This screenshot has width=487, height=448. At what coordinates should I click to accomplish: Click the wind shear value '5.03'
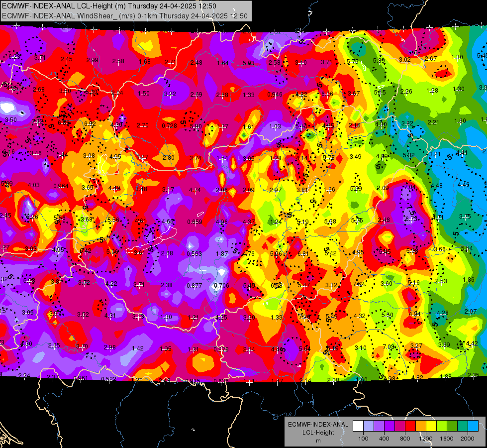[248, 63]
